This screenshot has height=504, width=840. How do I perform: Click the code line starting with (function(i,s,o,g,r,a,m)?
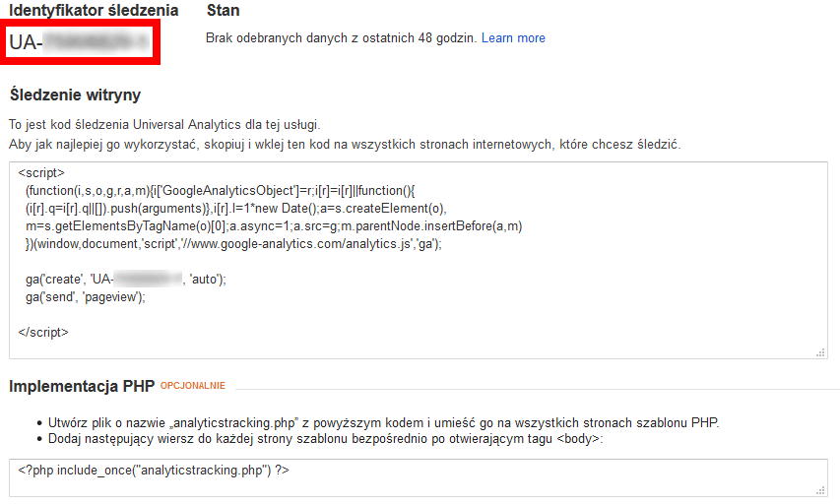(x=221, y=191)
